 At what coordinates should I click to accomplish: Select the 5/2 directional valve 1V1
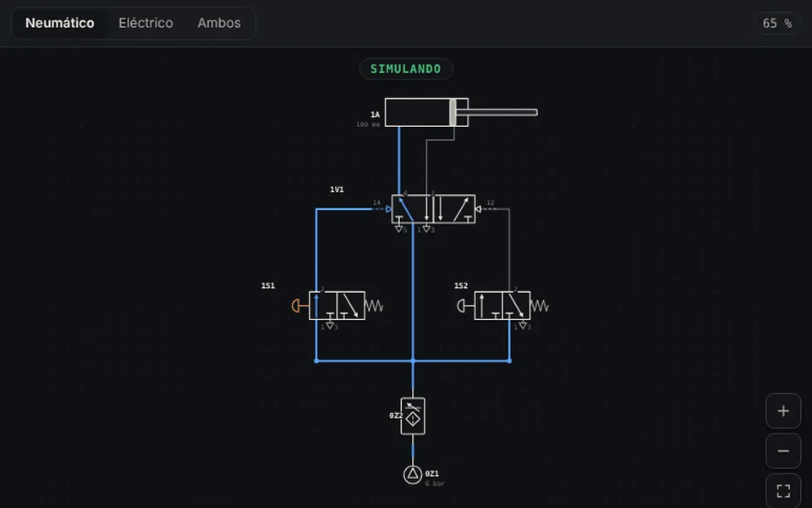(433, 209)
